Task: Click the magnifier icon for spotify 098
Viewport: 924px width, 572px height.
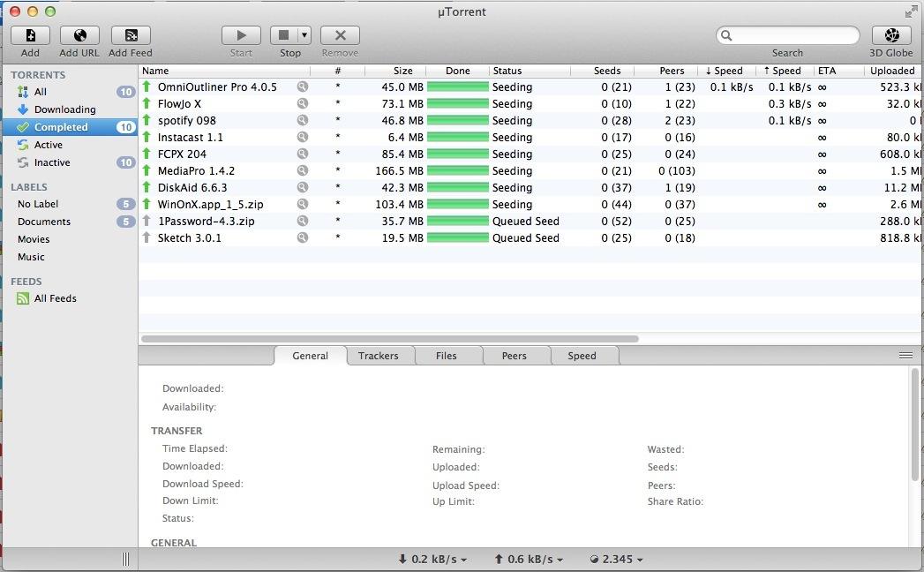Action: pos(303,120)
